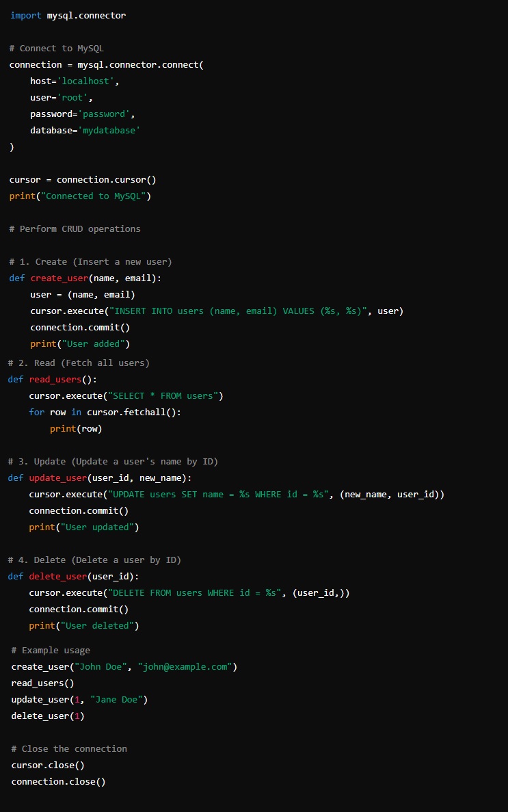Click the 'root' user string value
The image size is (508, 812).
[x=72, y=97]
